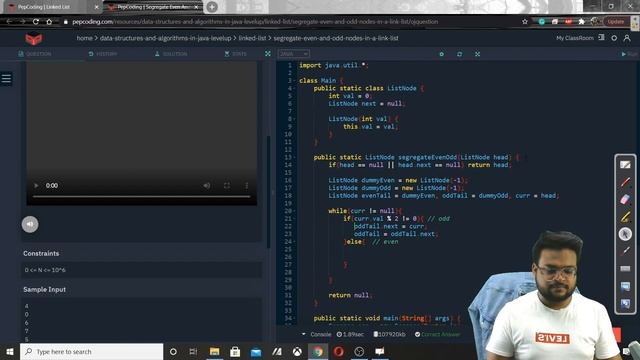Run the code

(x=629, y=54)
